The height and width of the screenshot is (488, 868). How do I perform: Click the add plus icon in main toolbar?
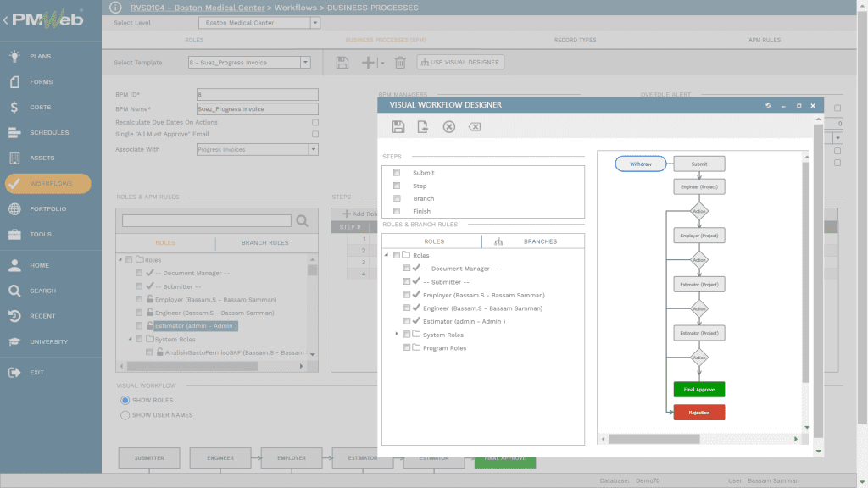click(x=368, y=63)
